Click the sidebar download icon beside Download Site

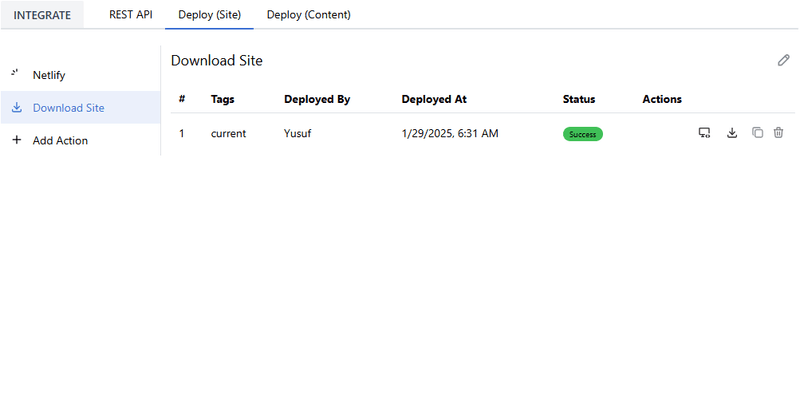click(16, 107)
